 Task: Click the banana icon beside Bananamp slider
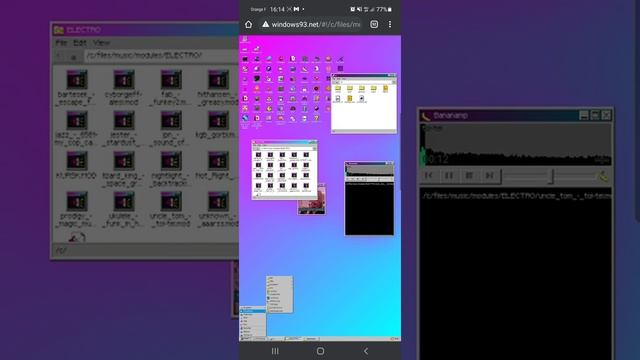coord(603,176)
